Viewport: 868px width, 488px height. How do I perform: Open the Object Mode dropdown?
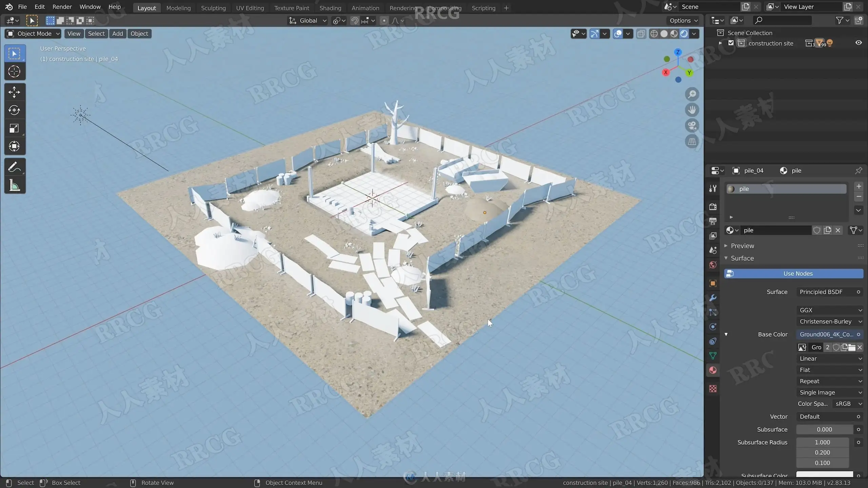coord(33,34)
